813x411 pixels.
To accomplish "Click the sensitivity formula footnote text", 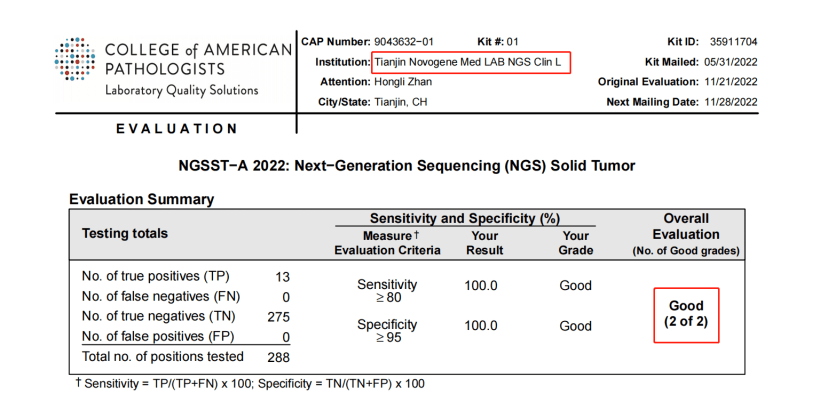I will click(x=250, y=384).
